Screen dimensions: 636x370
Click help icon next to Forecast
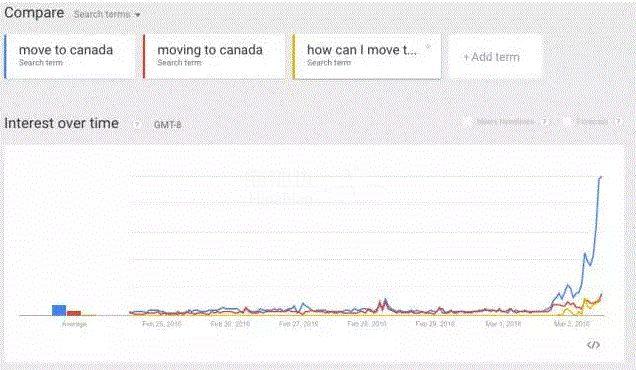tap(618, 121)
